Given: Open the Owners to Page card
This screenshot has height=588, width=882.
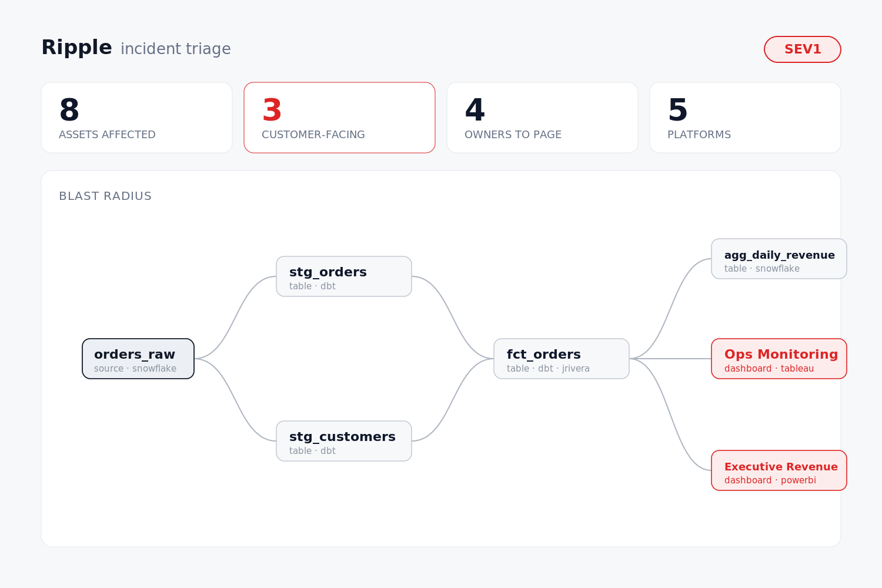Looking at the screenshot, I should click(x=543, y=118).
